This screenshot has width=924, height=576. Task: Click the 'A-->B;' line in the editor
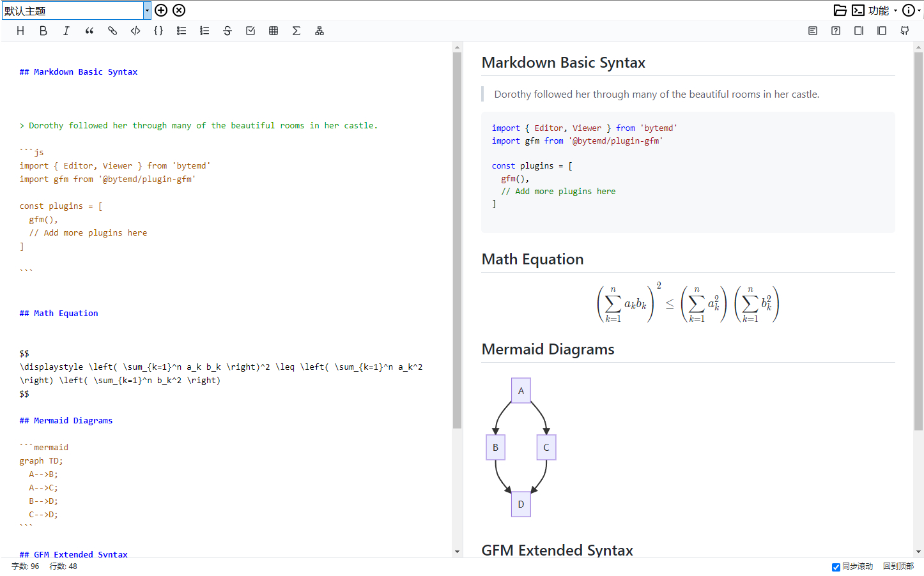(x=43, y=474)
